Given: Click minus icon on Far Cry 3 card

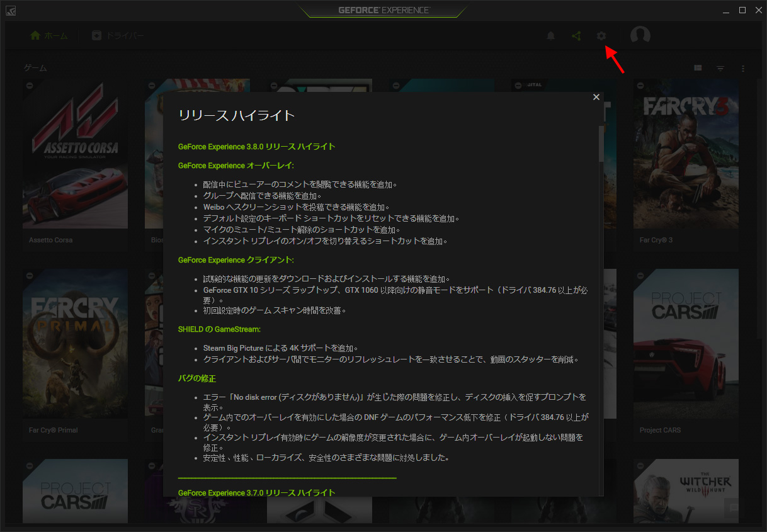Looking at the screenshot, I should (x=640, y=85).
